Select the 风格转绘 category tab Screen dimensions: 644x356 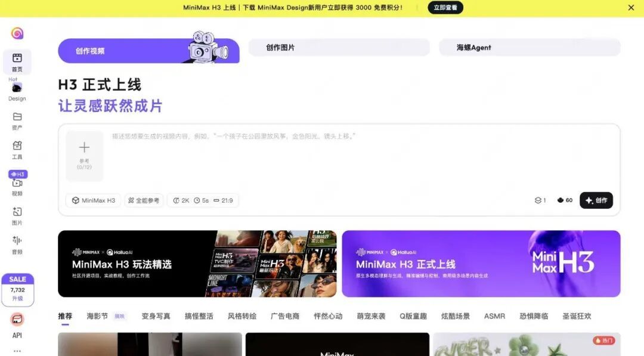[242, 316]
